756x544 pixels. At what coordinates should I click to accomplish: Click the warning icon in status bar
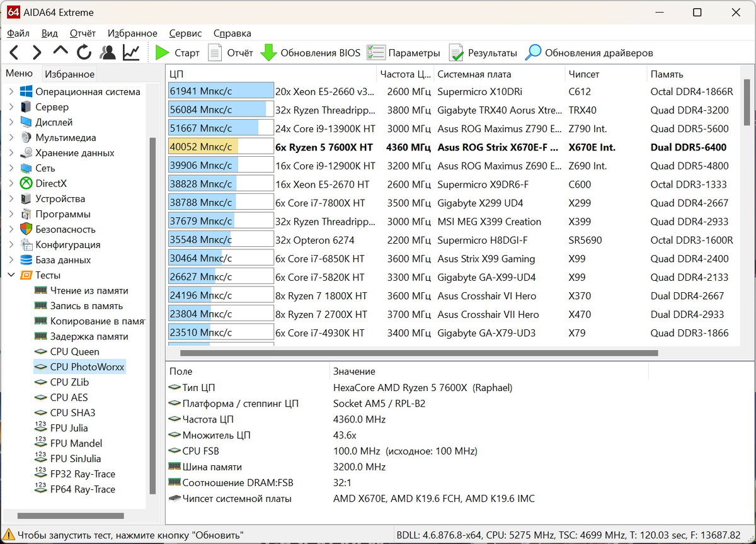coord(9,535)
